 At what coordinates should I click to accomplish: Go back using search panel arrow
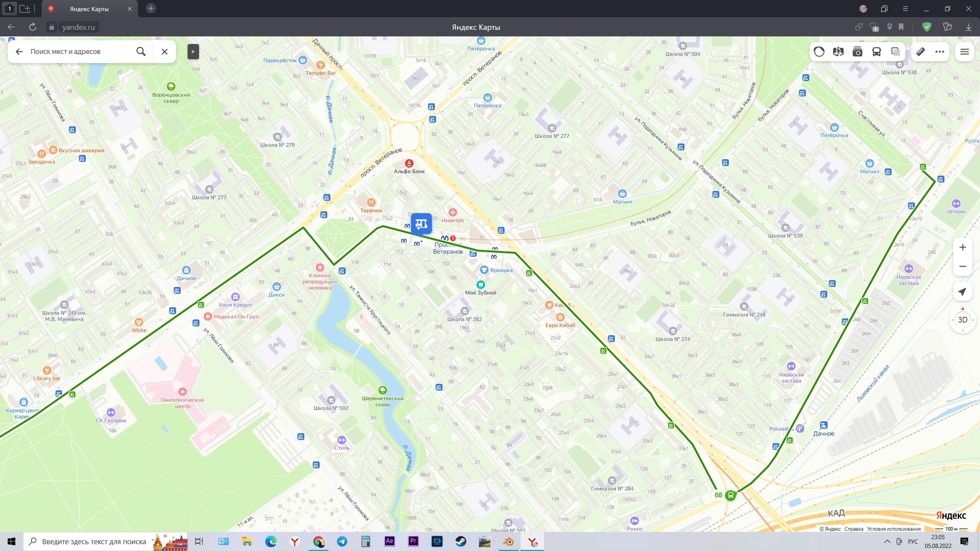coord(19,52)
